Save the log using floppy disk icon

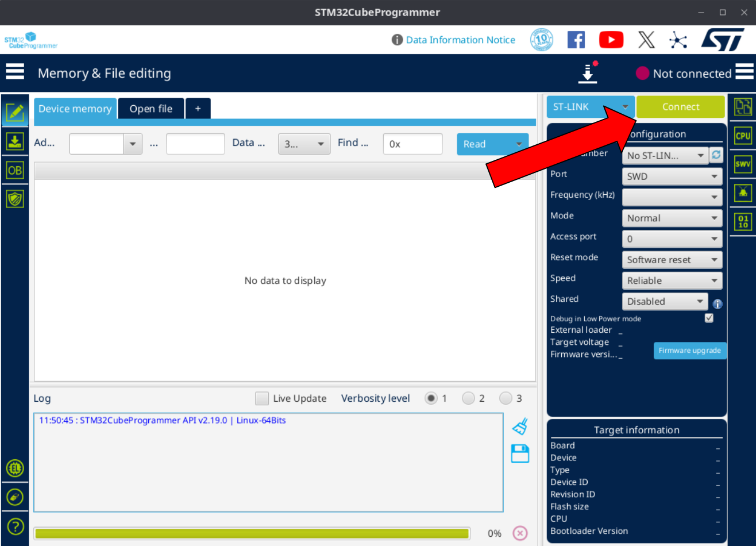click(x=520, y=453)
